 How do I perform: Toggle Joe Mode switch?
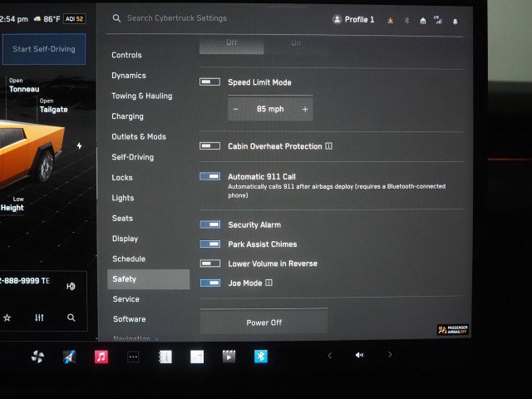pos(210,283)
